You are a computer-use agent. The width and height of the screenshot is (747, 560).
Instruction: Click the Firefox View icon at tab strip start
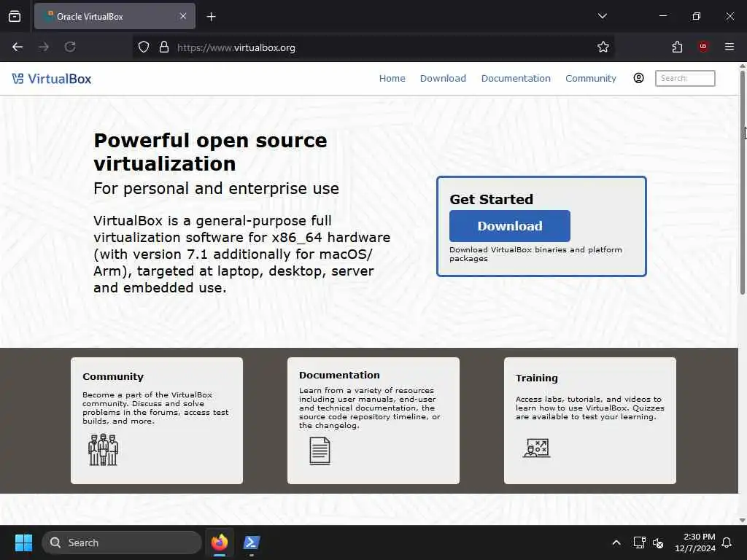(15, 17)
